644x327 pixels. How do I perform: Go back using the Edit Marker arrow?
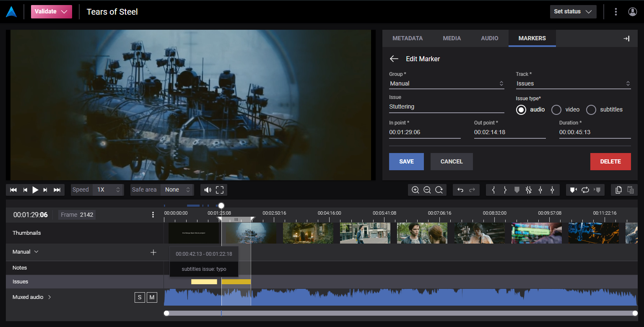[x=394, y=59]
